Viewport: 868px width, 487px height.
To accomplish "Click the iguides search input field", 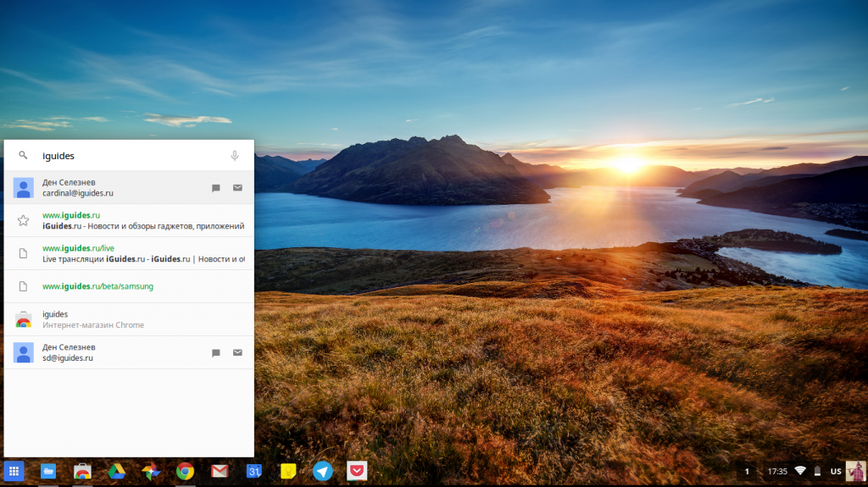I will (127, 156).
